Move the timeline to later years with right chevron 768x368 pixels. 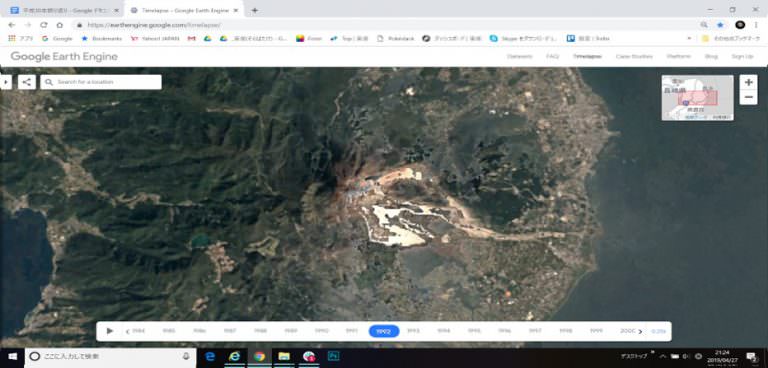coord(640,332)
